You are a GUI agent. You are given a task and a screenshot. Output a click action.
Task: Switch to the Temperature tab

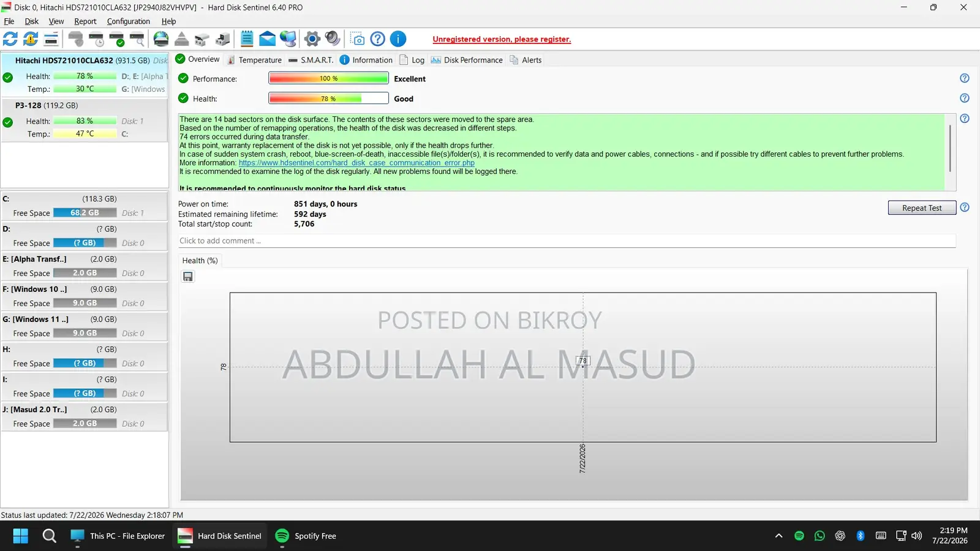pos(254,60)
